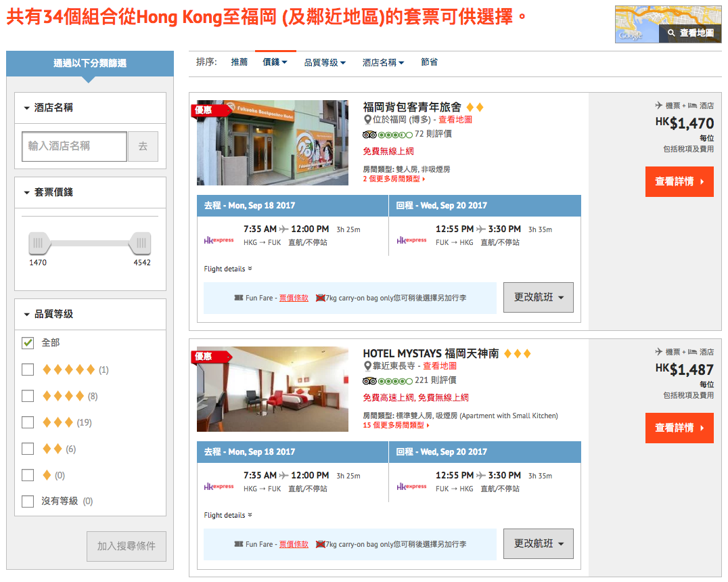Image resolution: width=728 pixels, height=582 pixels.
Task: Click the 輸入酒店名稱 input field
Action: click(74, 146)
